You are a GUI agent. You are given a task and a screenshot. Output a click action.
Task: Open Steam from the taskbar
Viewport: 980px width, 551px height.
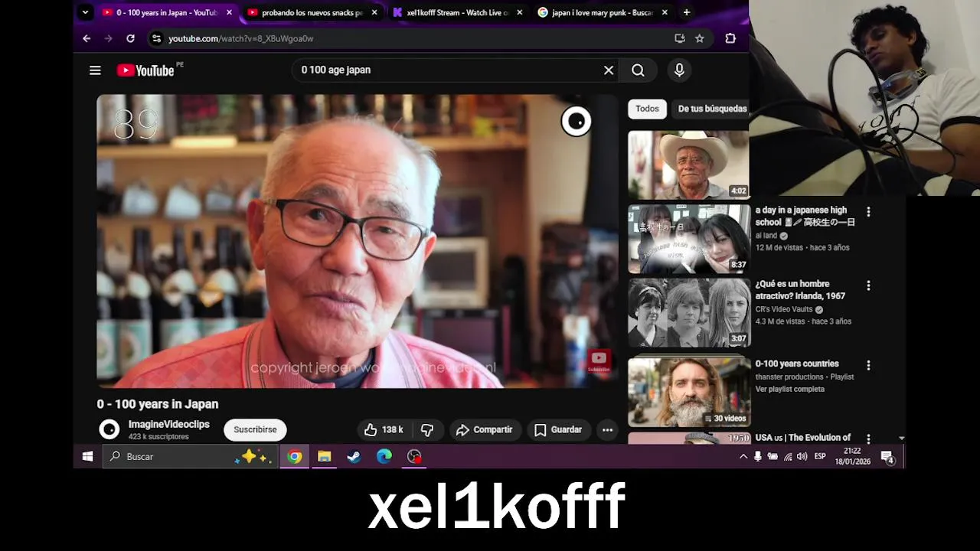click(354, 456)
